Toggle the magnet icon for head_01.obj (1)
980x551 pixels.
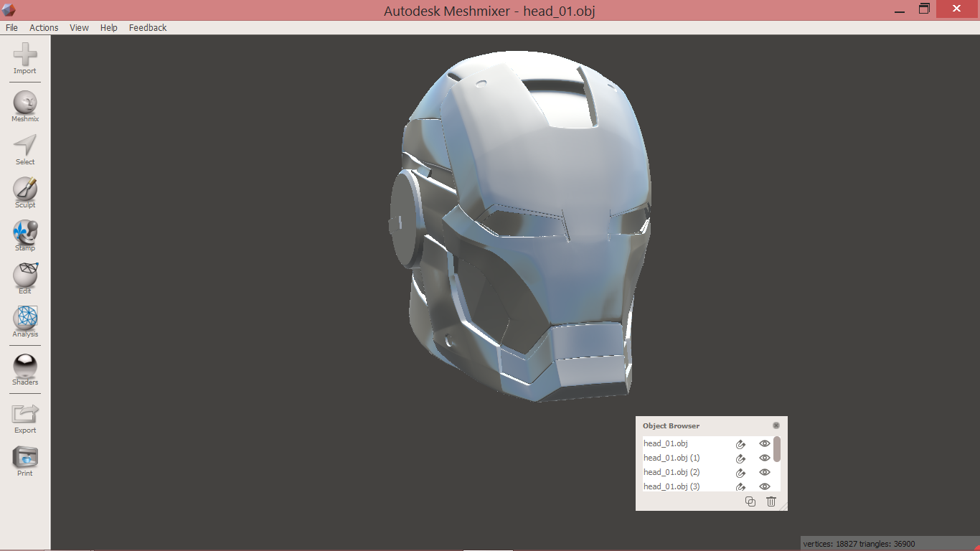[741, 458]
